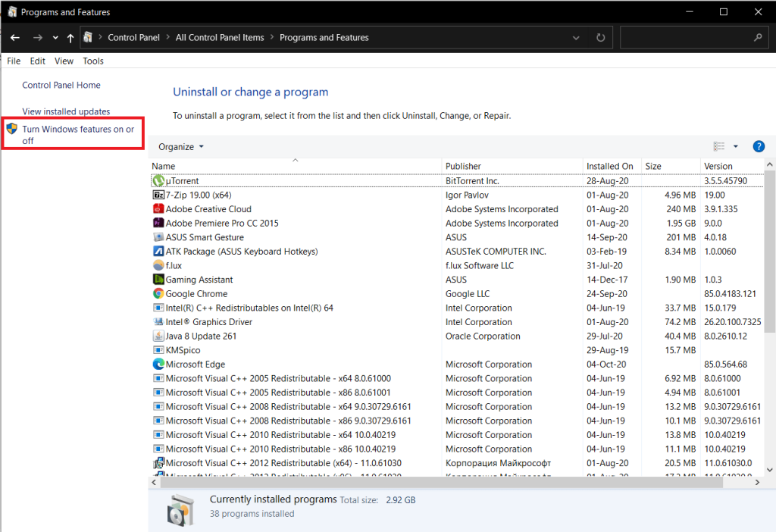This screenshot has width=776, height=532.
Task: Click the µTorrent program icon
Action: click(x=158, y=180)
